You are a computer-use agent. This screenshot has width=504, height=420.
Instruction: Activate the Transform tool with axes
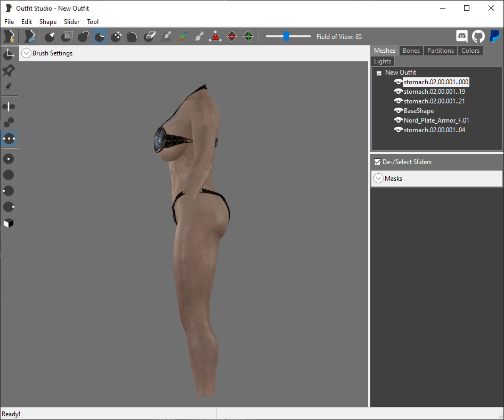pos(9,54)
